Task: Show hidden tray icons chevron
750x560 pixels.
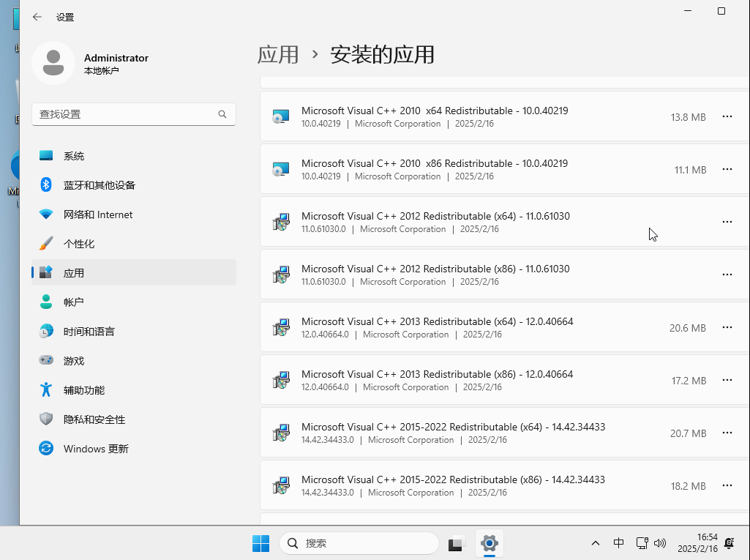Action: (596, 542)
